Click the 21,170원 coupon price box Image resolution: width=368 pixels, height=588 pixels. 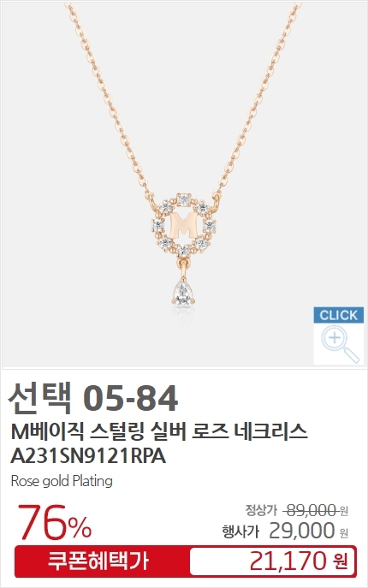coord(272,561)
